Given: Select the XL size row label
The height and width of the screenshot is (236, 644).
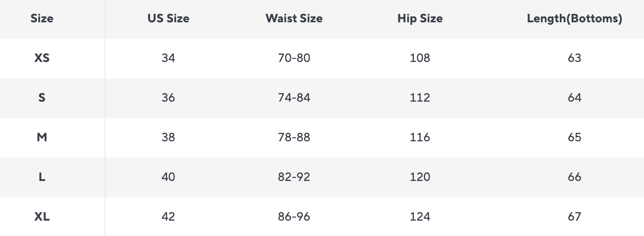Looking at the screenshot, I should coord(42,217).
